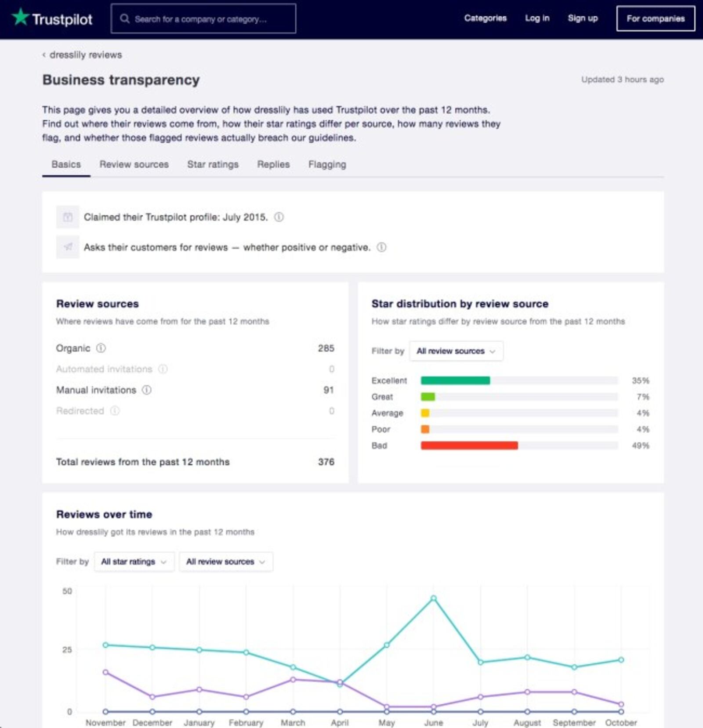Viewport: 703px width, 728px height.
Task: Focus the company or category search field
Action: pos(203,18)
